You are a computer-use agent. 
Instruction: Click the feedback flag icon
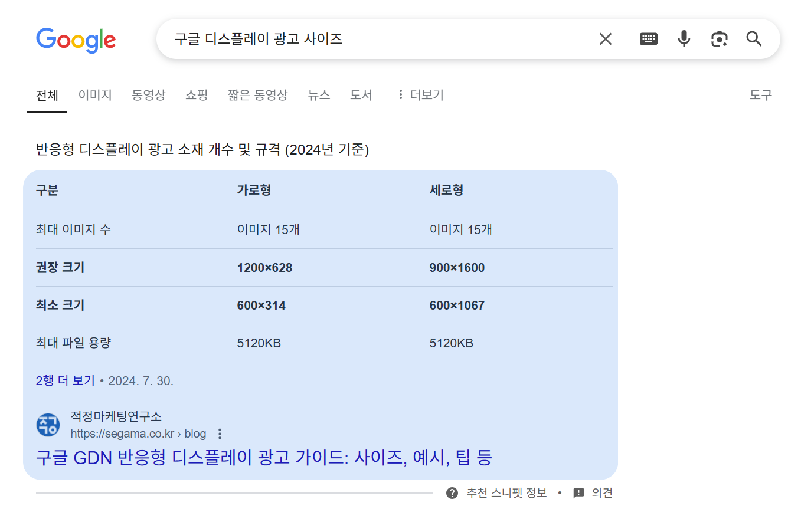coord(578,493)
